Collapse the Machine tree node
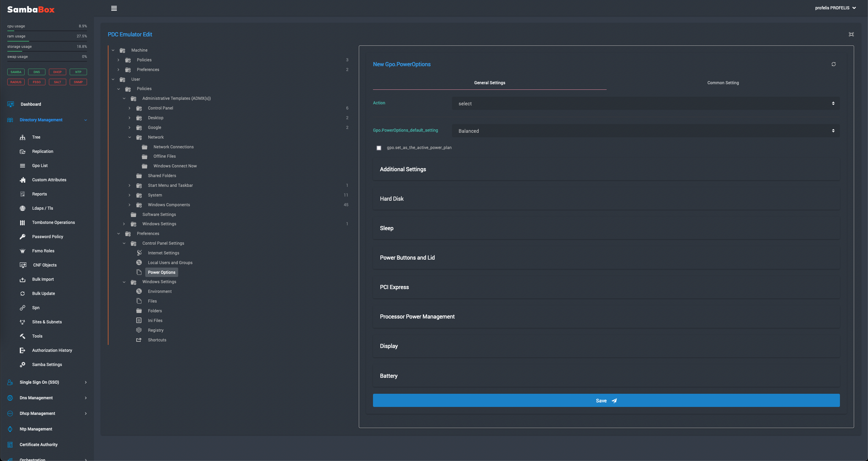 click(x=113, y=50)
